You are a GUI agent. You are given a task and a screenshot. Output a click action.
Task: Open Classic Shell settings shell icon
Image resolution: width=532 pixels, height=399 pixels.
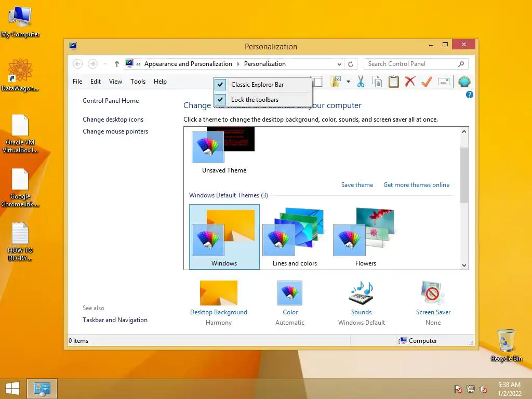464,82
